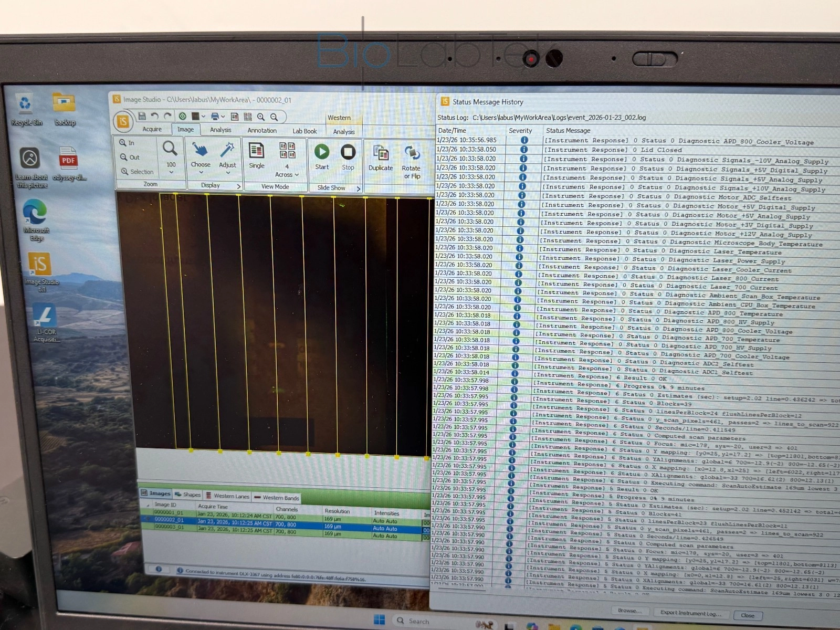This screenshot has height=630, width=840.
Task: Expand the zoom 100 percent dropdown
Action: [x=171, y=172]
